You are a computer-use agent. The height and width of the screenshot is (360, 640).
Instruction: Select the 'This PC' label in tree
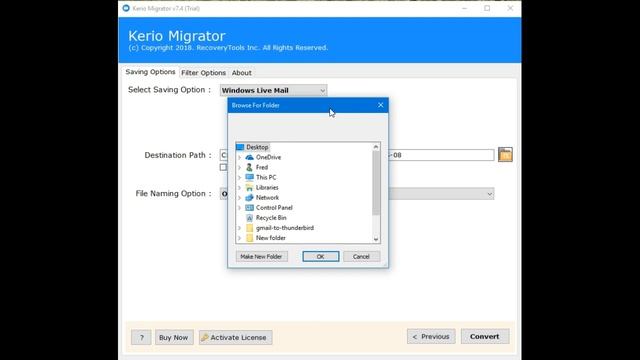click(x=266, y=177)
